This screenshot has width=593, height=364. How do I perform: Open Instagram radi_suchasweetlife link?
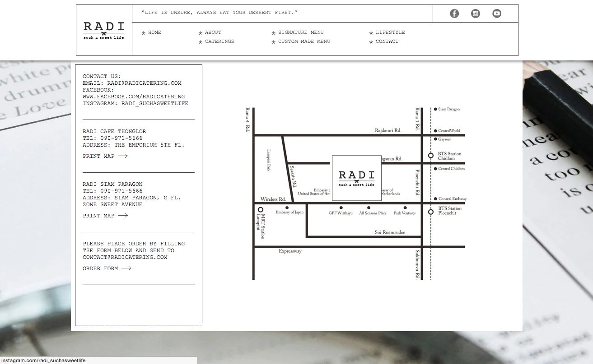point(155,103)
